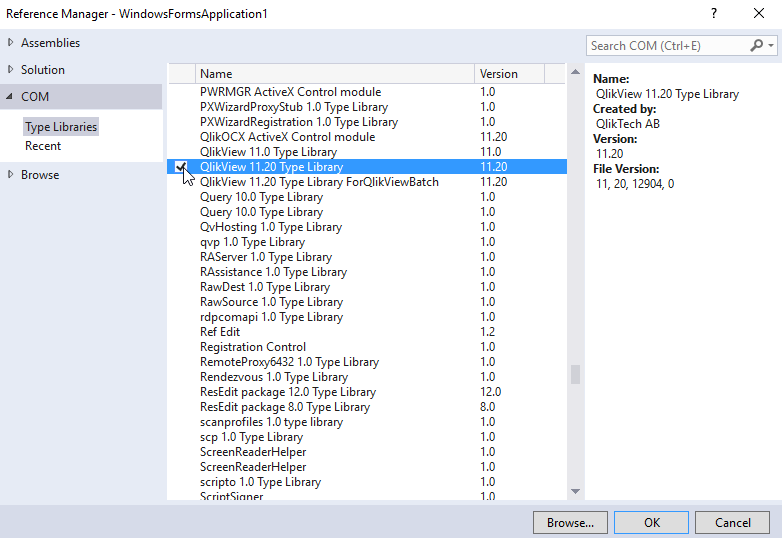Viewport: 782px width, 538px height.
Task: Select Rendezvous 1.0 Type Library
Action: (x=367, y=376)
